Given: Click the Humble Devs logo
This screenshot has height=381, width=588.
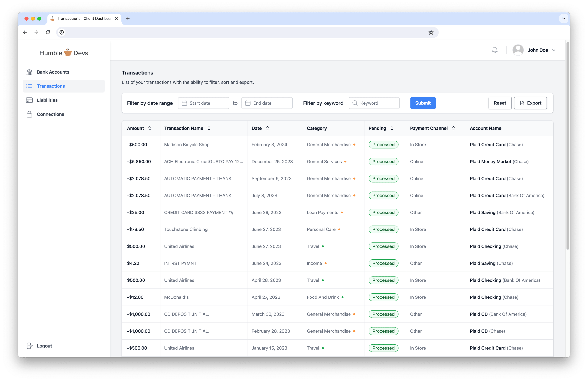Looking at the screenshot, I should point(64,52).
